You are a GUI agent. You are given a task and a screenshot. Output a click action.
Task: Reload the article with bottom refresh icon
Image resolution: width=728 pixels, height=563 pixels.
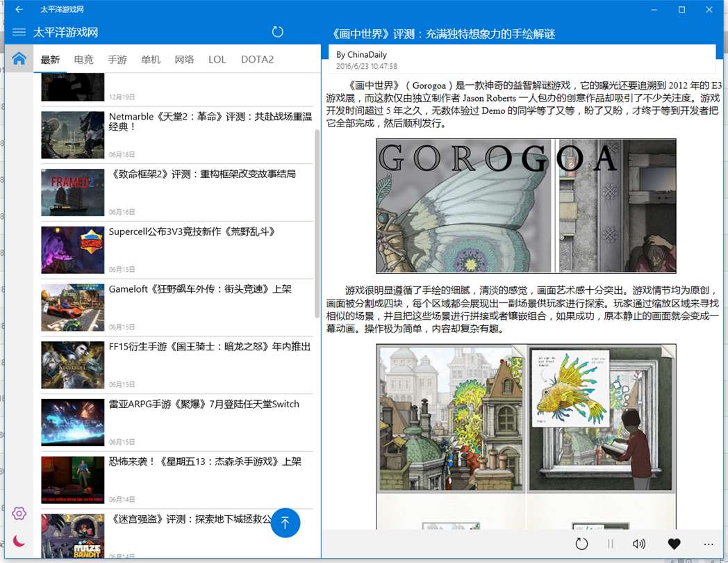[x=581, y=544]
